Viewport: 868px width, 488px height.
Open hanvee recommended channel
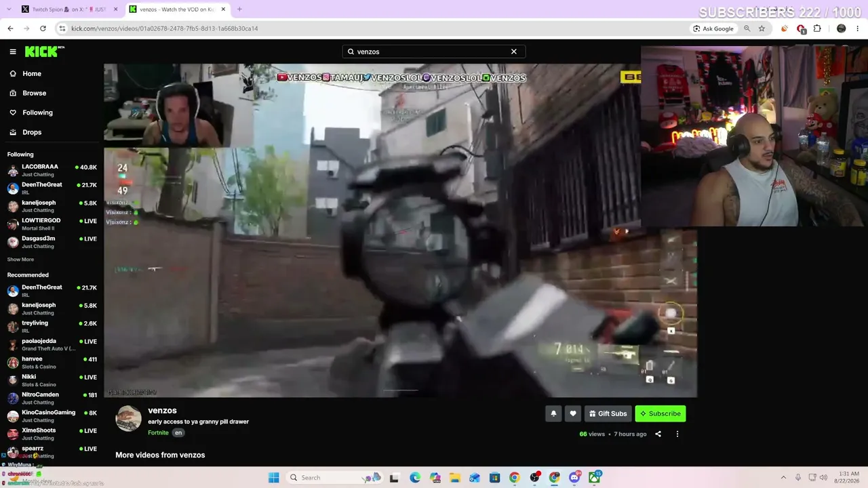(52, 363)
